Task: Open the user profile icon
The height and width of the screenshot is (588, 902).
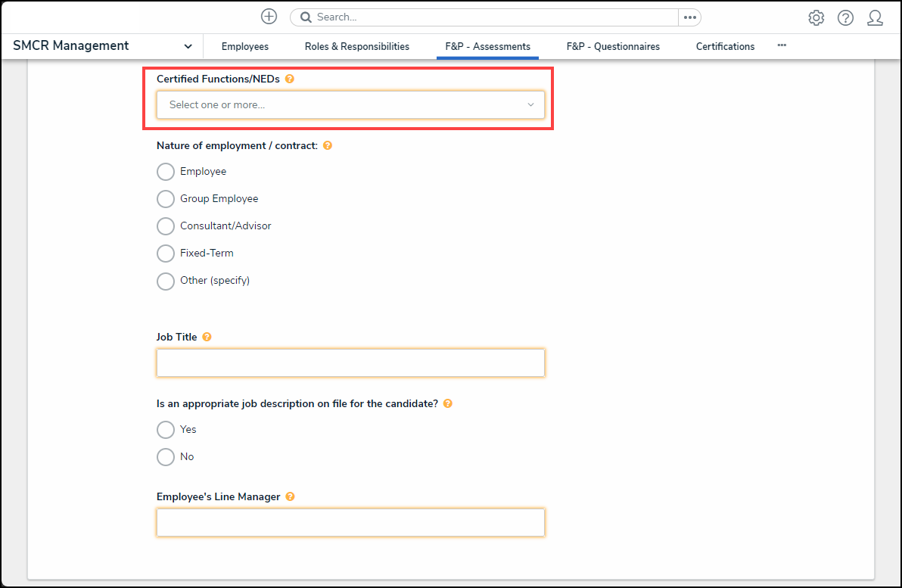Action: [875, 18]
